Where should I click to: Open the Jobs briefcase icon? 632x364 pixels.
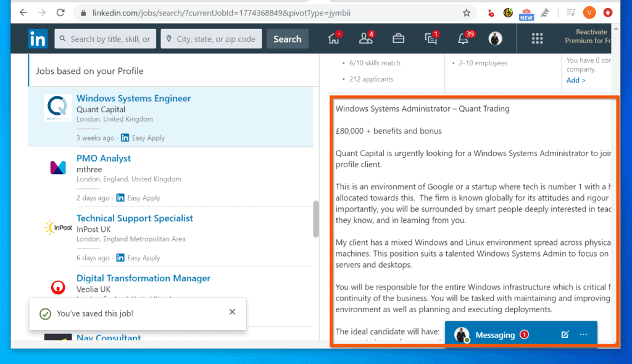click(398, 39)
